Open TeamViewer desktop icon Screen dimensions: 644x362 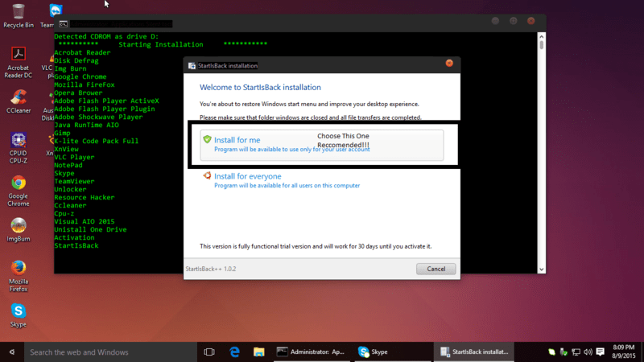tap(56, 10)
